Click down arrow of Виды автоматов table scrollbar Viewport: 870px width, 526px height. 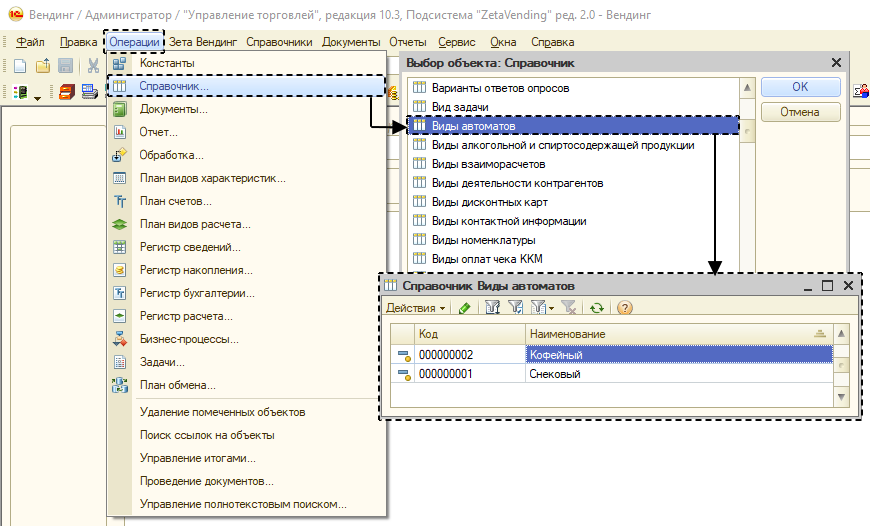[x=841, y=397]
